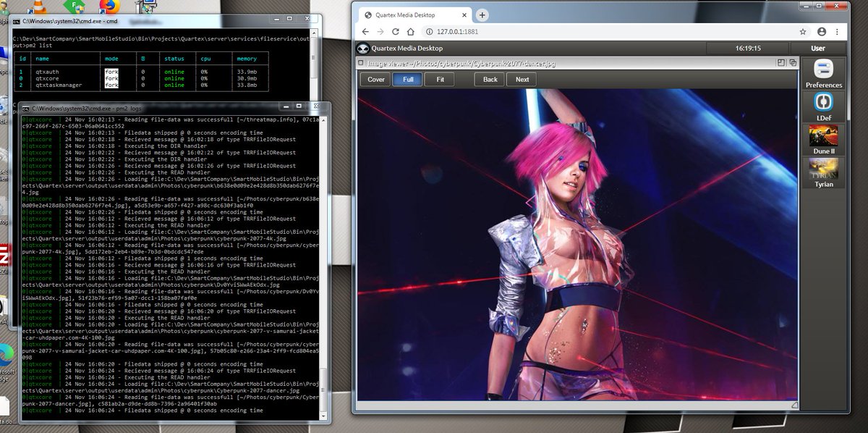Restore the Image viewer window via overlapping-squares icon
868x433 pixels.
[x=791, y=63]
